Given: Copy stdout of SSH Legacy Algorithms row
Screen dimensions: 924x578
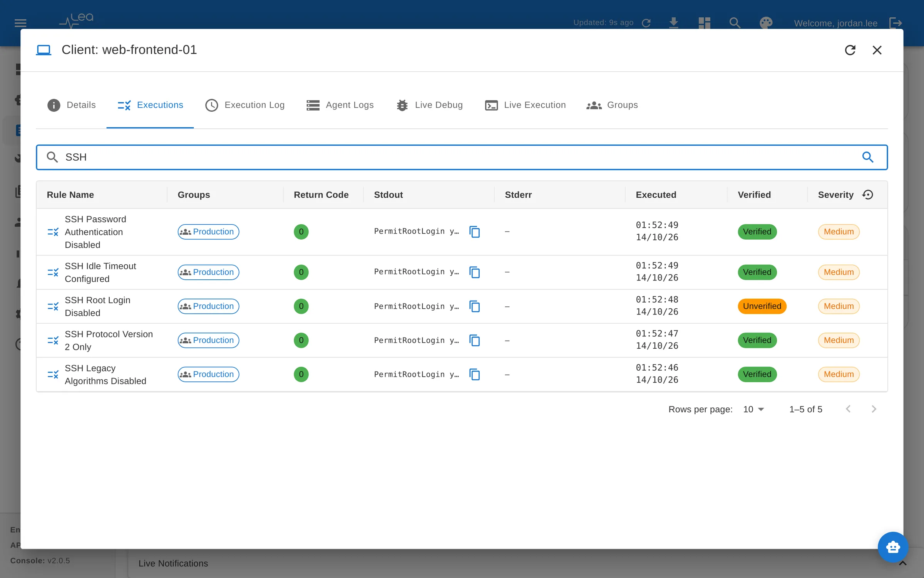Looking at the screenshot, I should point(475,374).
